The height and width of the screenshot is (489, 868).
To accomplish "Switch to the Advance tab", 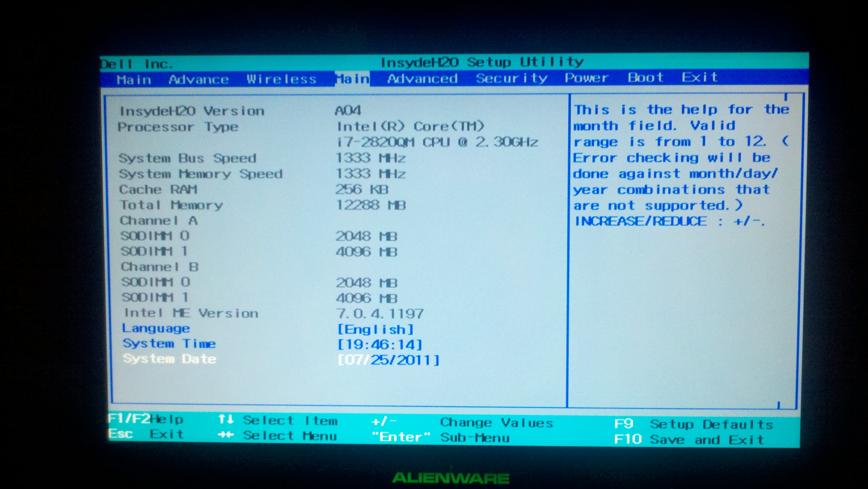I will coord(198,79).
